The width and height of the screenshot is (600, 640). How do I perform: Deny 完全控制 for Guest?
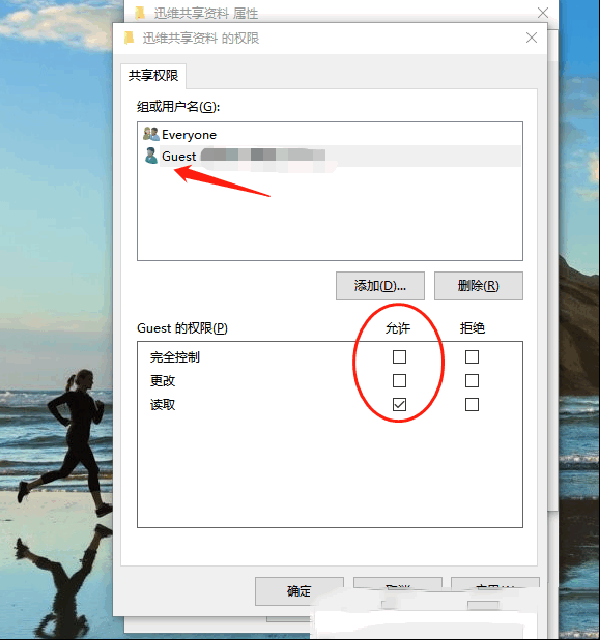472,357
